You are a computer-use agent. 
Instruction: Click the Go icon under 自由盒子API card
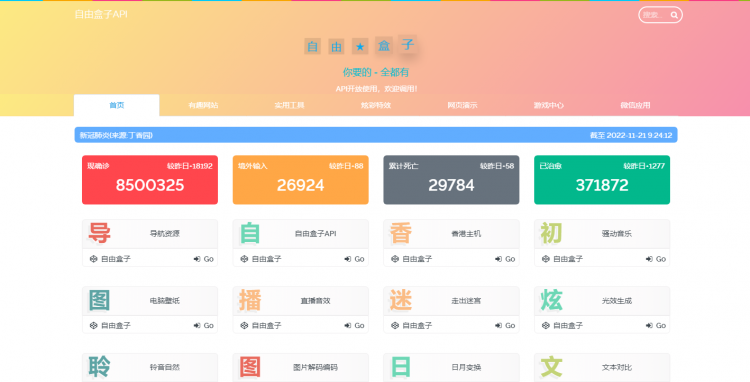pos(348,259)
